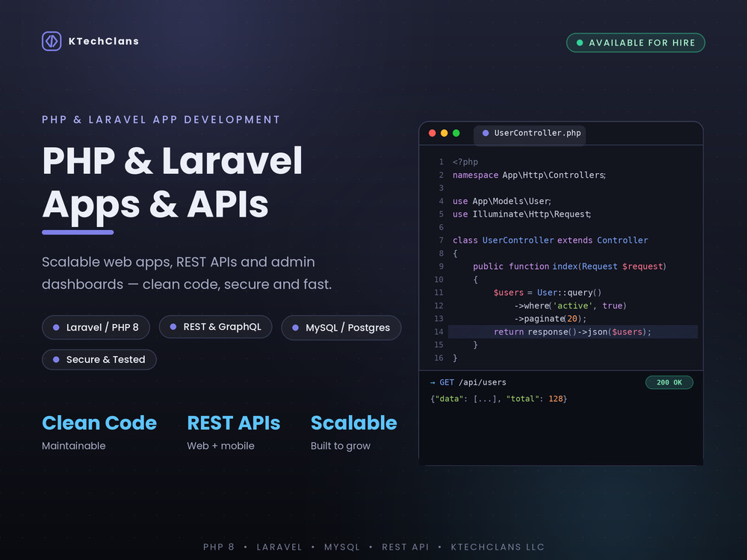747x560 pixels.
Task: Click the GET /api/users request line
Action: tap(468, 382)
